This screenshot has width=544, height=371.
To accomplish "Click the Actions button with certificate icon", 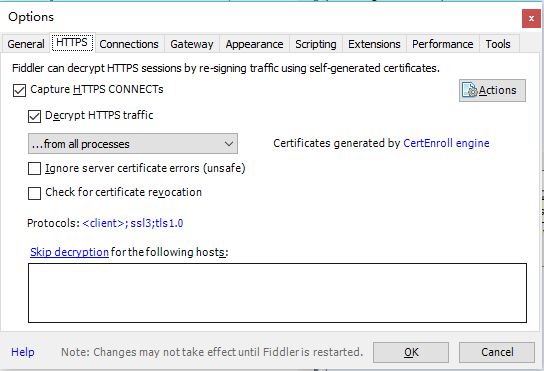I will pyautogui.click(x=492, y=91).
